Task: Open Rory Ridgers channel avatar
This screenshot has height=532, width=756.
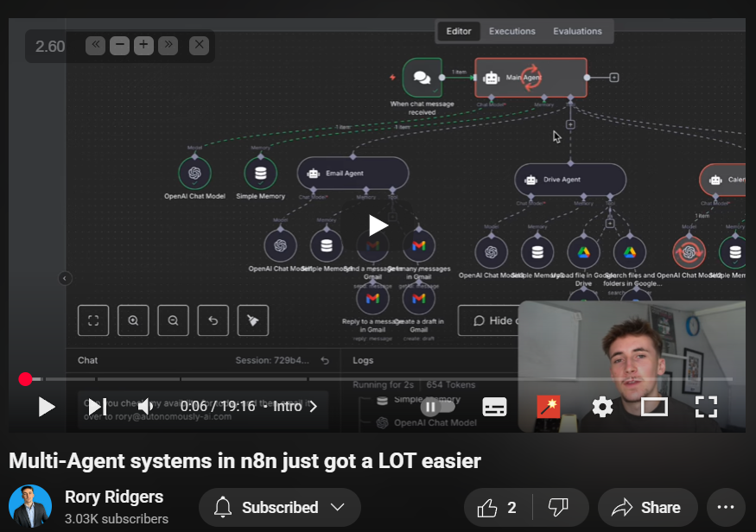Action: pos(30,506)
